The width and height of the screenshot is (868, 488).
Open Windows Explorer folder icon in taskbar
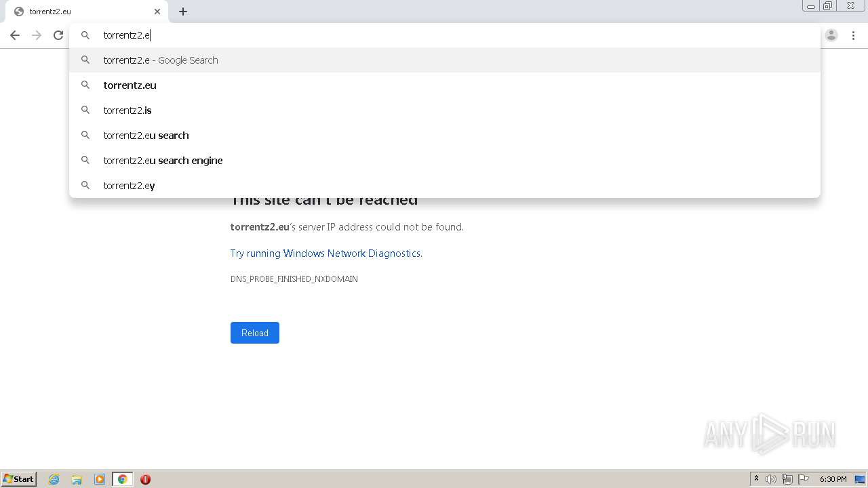click(x=77, y=479)
